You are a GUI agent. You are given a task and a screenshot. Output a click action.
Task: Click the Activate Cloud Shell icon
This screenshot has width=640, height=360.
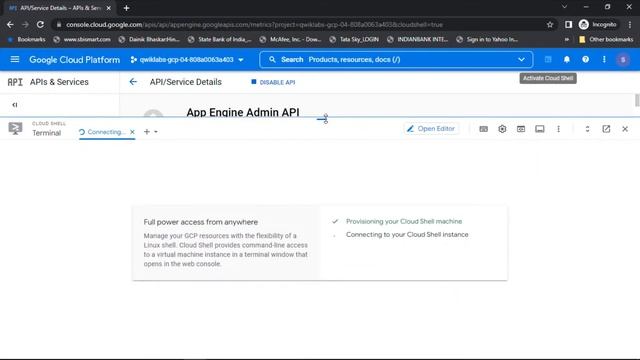pyautogui.click(x=548, y=60)
